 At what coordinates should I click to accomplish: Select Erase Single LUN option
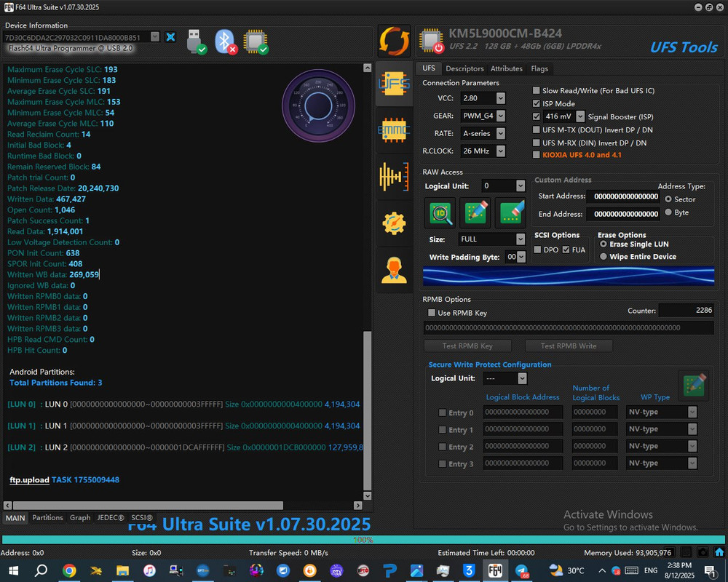tap(603, 244)
